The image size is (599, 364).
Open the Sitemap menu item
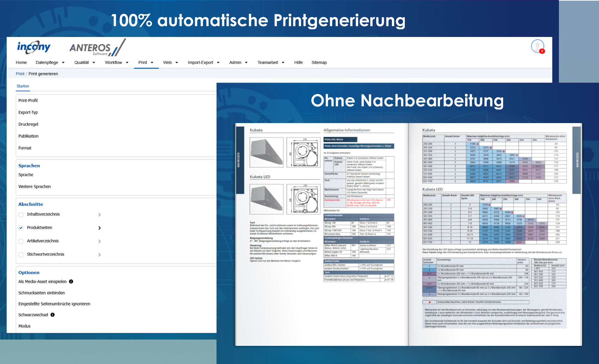pos(319,62)
